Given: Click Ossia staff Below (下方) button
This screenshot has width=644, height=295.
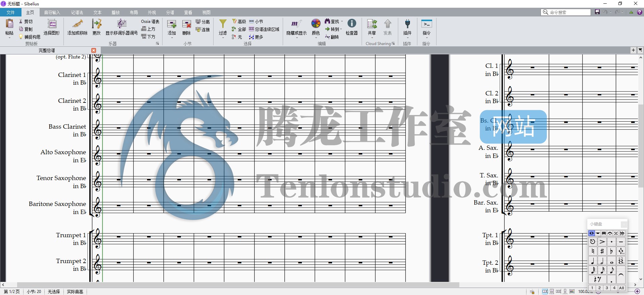Looking at the screenshot, I should 148,37.
